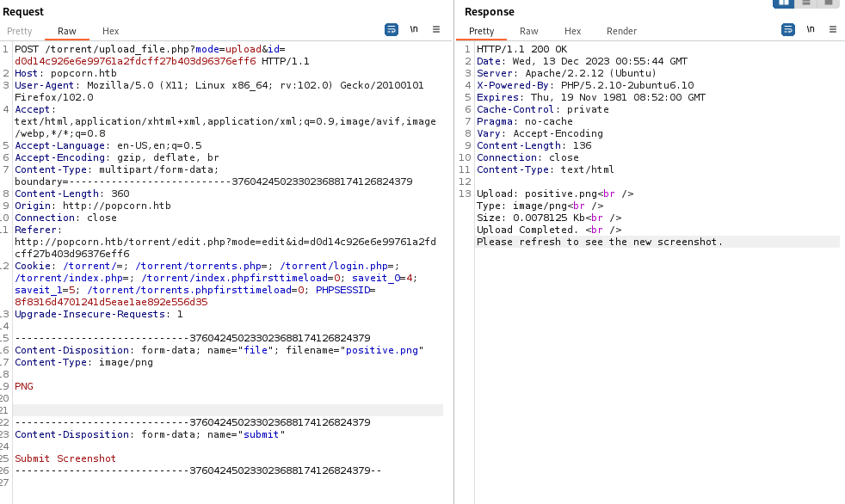The image size is (845, 504).
Task: Switch to top-bottom stacked layout view
Action: (806, 3)
